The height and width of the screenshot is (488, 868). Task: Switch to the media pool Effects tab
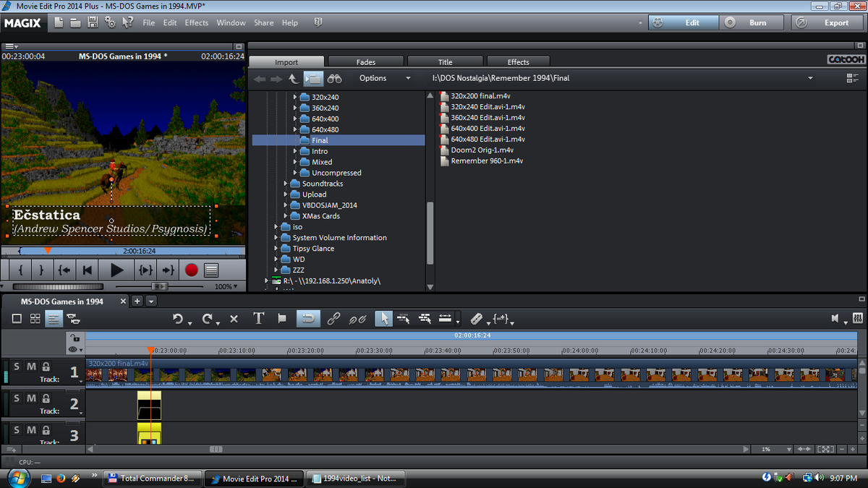(x=518, y=61)
